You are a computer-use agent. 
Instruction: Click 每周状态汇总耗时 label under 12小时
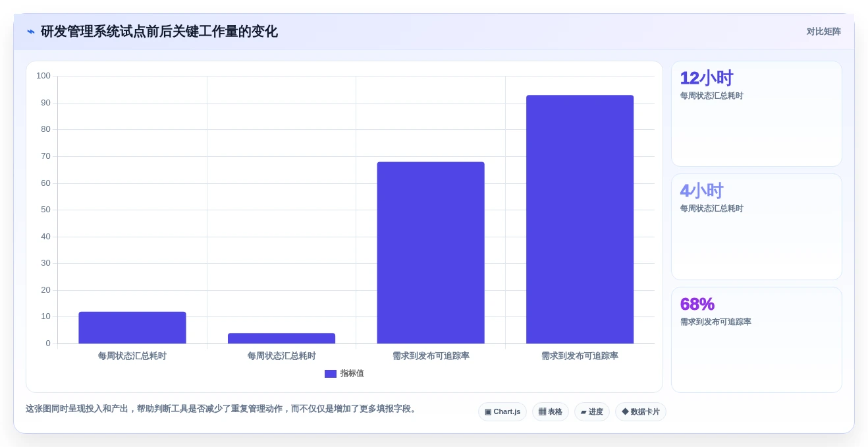point(712,96)
